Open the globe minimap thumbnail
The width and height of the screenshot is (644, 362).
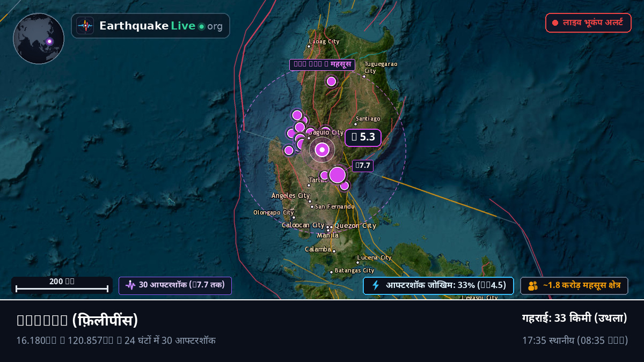point(39,39)
